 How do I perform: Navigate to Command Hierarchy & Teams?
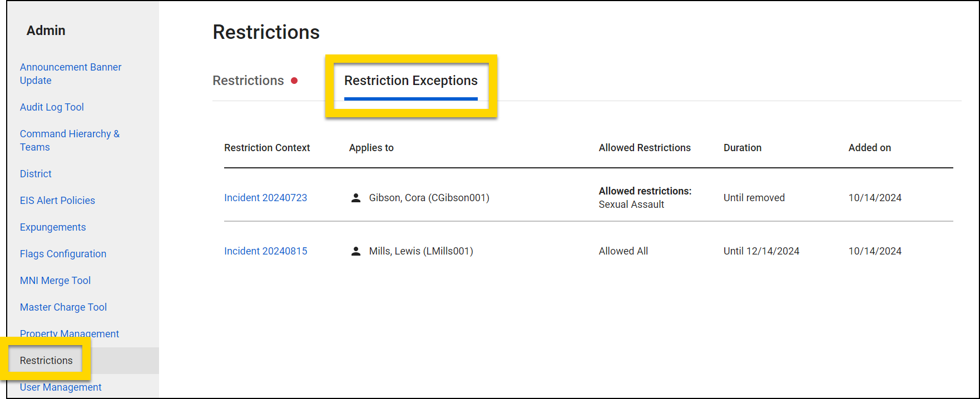pos(70,140)
